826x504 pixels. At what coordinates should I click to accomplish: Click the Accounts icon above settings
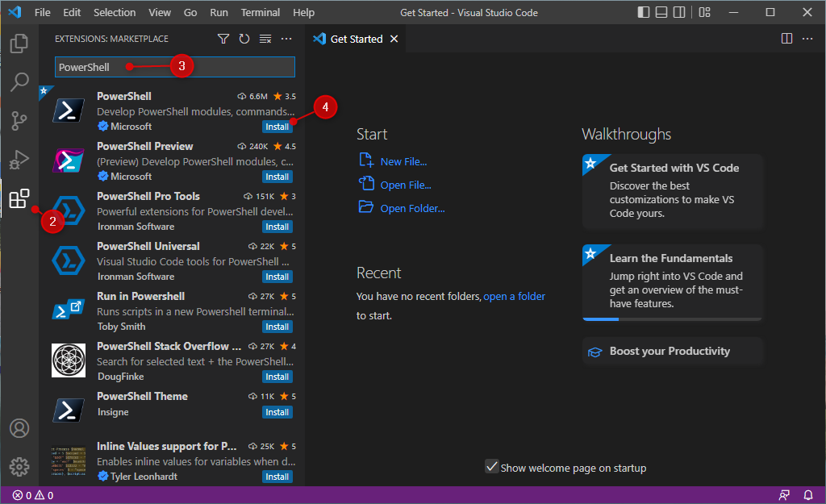(19, 428)
